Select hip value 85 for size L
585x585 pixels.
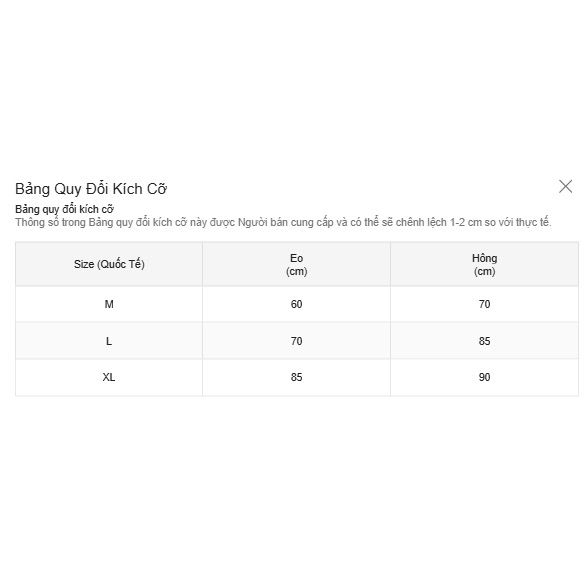[484, 341]
